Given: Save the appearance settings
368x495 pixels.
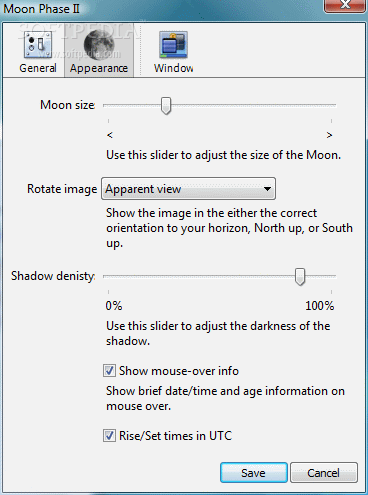Looking at the screenshot, I should 254,473.
